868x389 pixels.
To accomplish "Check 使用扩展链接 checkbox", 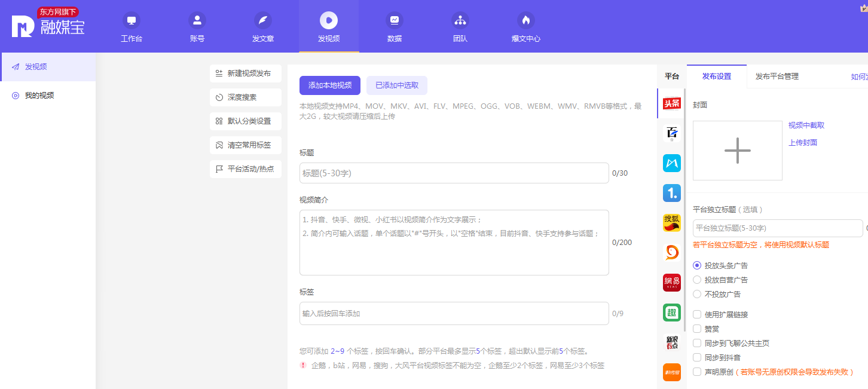I will [697, 314].
